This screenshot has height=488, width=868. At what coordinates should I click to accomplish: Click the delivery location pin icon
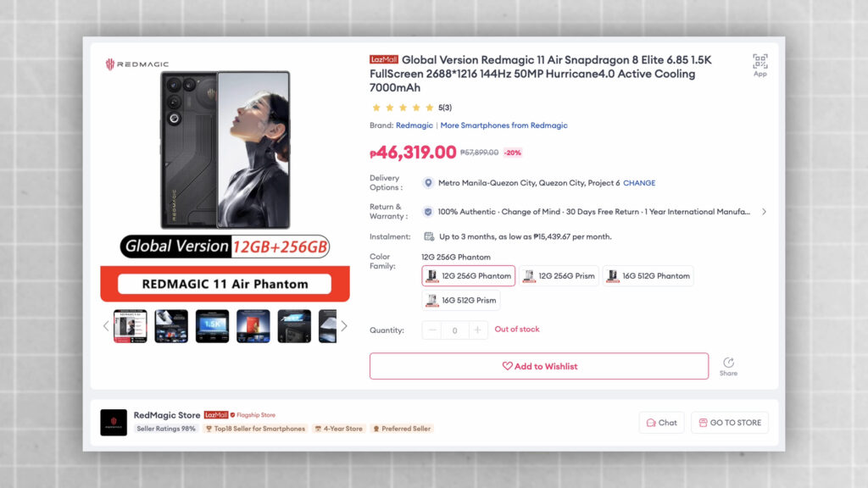coord(428,183)
